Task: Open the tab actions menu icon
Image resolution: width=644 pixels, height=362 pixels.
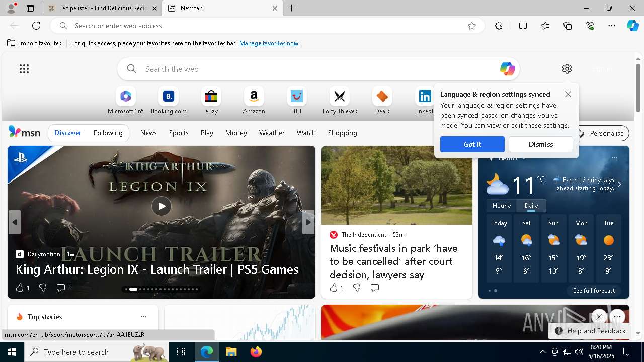Action: tap(30, 8)
